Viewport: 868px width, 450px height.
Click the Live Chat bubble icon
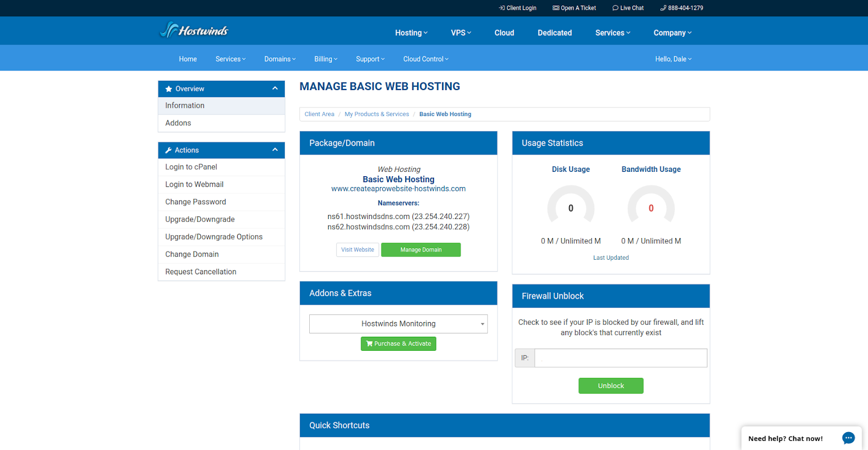coord(615,8)
